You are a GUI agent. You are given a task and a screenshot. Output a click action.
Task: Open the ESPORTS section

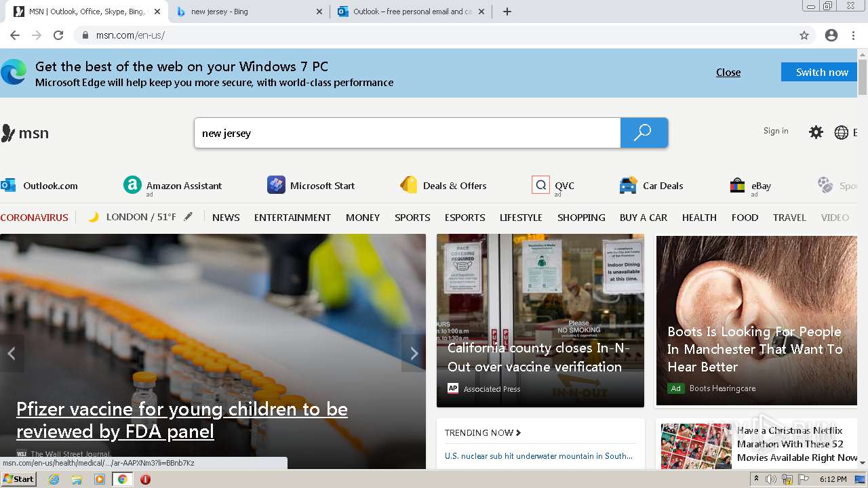[x=465, y=218]
